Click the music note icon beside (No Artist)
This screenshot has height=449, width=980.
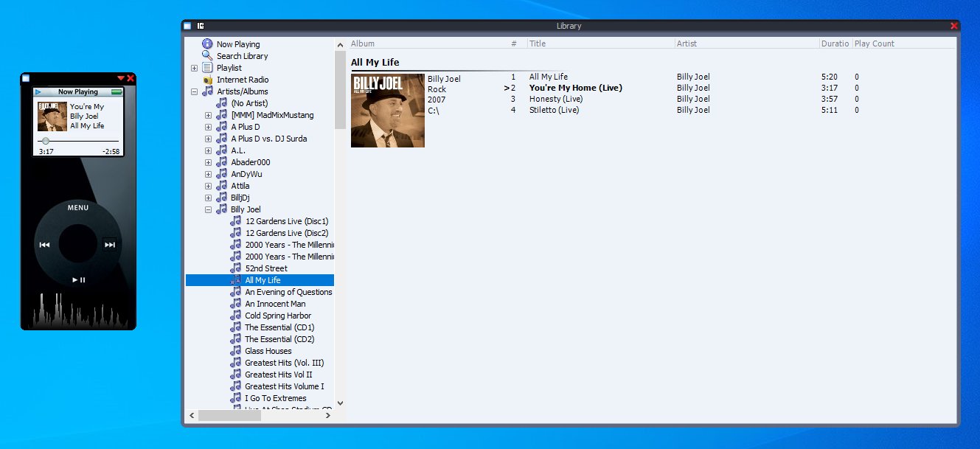pos(221,103)
